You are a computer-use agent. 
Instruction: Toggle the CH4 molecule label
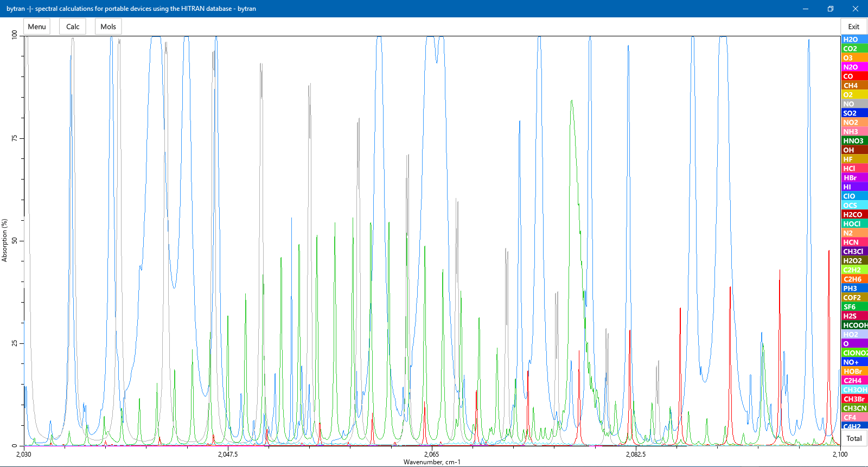[x=854, y=86]
